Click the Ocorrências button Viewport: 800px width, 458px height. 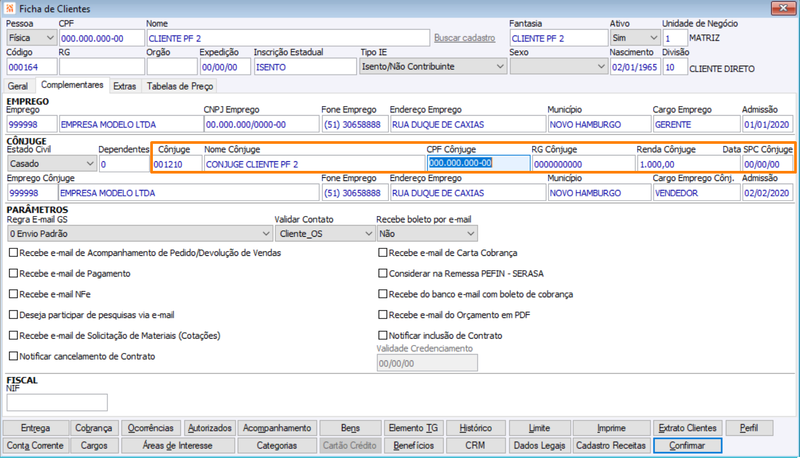click(x=151, y=428)
